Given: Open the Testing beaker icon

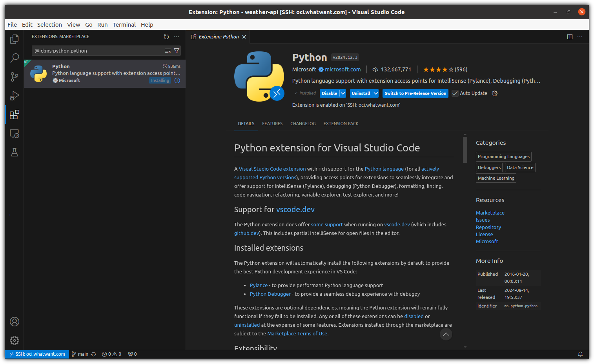Looking at the screenshot, I should tap(15, 152).
